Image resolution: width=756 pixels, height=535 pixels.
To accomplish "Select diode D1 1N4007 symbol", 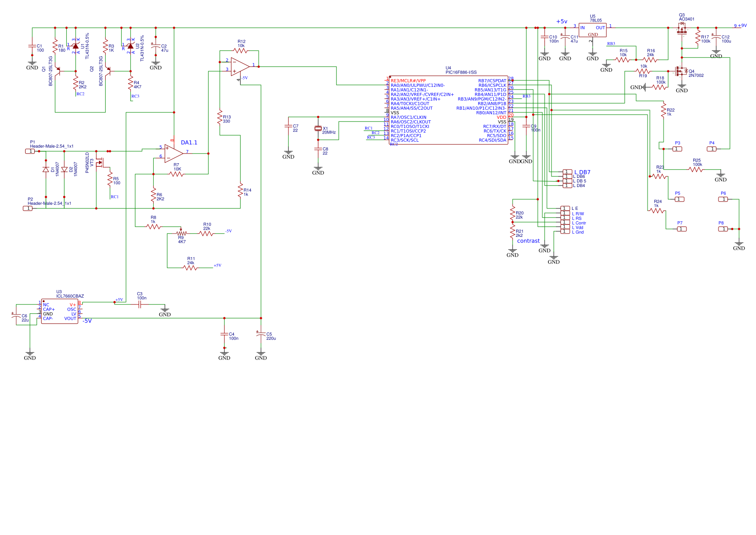I will pyautogui.click(x=46, y=169).
